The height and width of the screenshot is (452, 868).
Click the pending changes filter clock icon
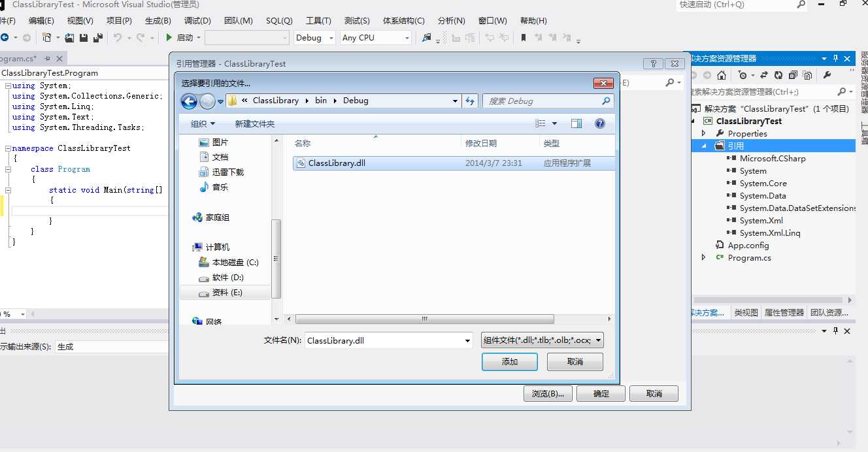(742, 75)
